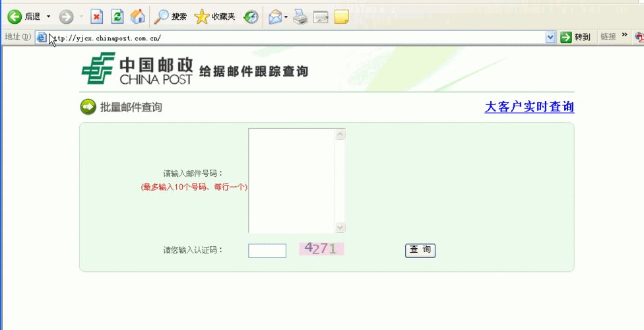Stop page loading with red X icon
644x330 pixels.
click(x=96, y=17)
